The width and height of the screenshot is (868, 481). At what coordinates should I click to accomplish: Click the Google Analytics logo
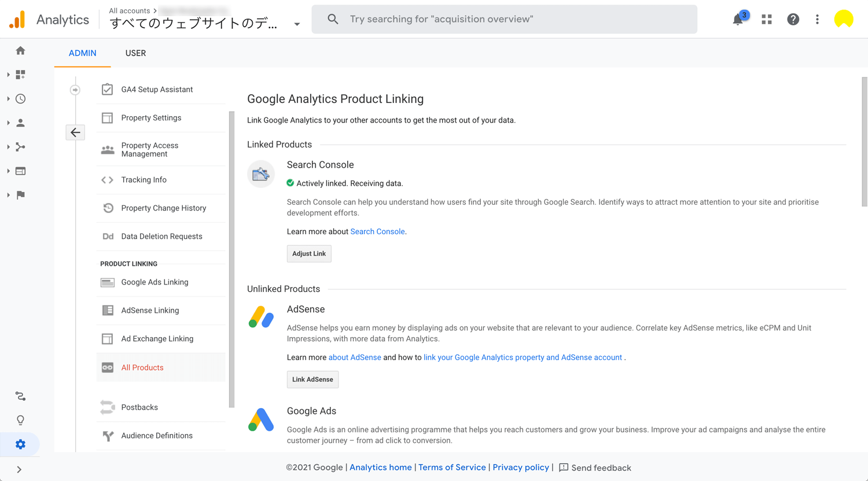(17, 19)
